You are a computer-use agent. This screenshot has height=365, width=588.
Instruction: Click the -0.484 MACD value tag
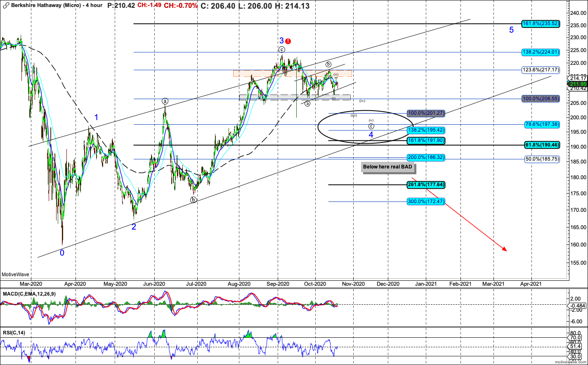(x=578, y=306)
